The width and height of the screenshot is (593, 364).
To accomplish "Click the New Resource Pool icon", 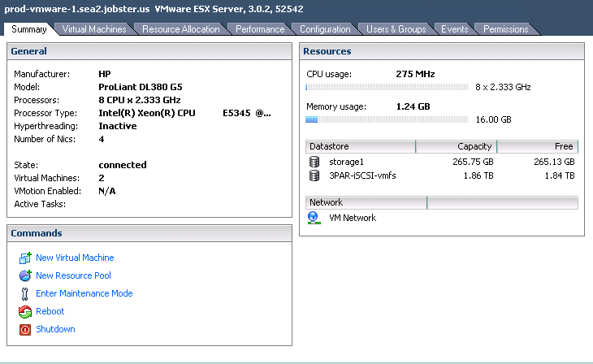I will click(x=25, y=275).
